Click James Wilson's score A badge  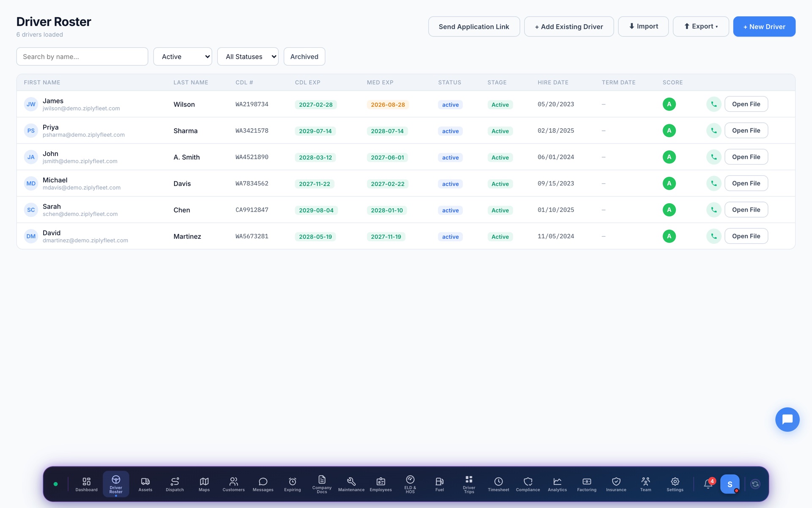click(x=669, y=104)
